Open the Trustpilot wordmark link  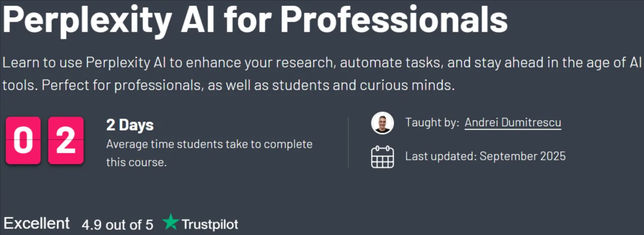[209, 224]
